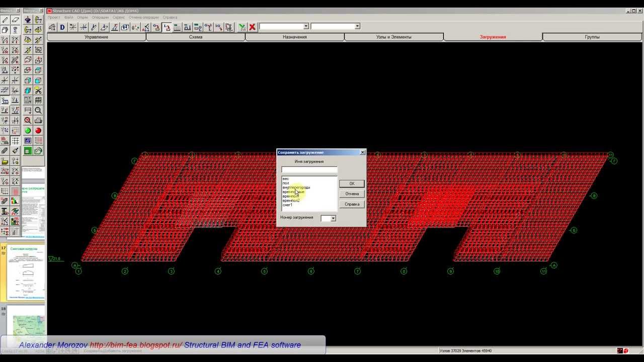Image resolution: width=644 pixels, height=362 pixels.
Task: Switch to the Узлы и Элементы tab
Action: (x=394, y=37)
